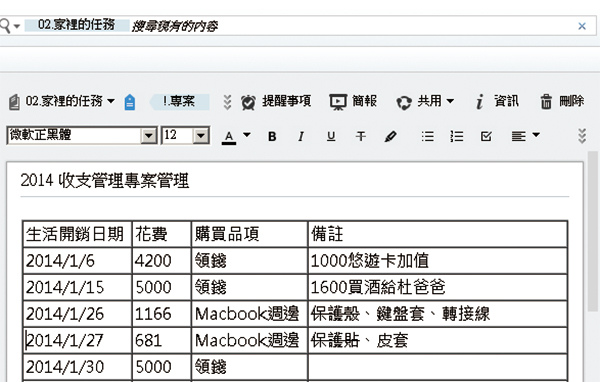This screenshot has width=600, height=382.
Task: Activate the highlighter tool
Action: coord(390,136)
